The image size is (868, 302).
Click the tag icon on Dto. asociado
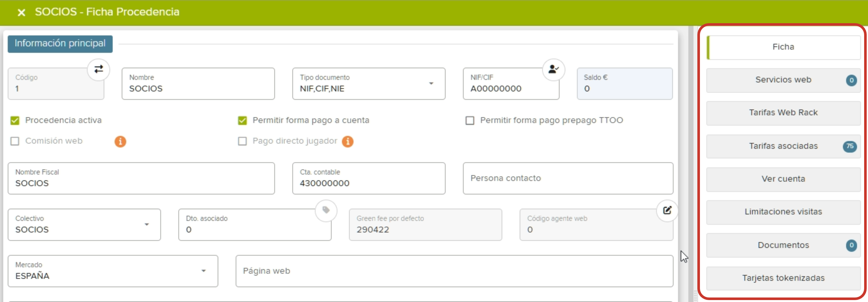coord(326,210)
